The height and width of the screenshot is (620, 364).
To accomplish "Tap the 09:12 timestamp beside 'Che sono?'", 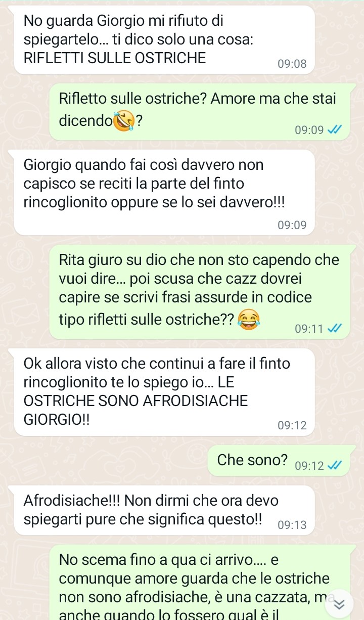I will coord(309,465).
